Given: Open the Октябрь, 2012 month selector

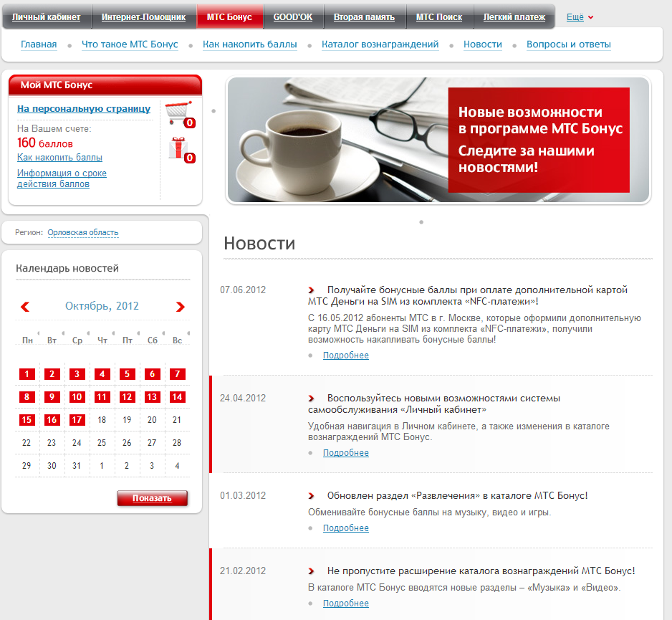Looking at the screenshot, I should click(102, 306).
